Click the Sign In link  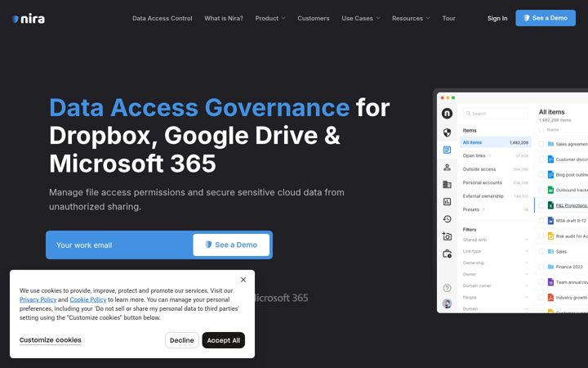[x=497, y=18]
